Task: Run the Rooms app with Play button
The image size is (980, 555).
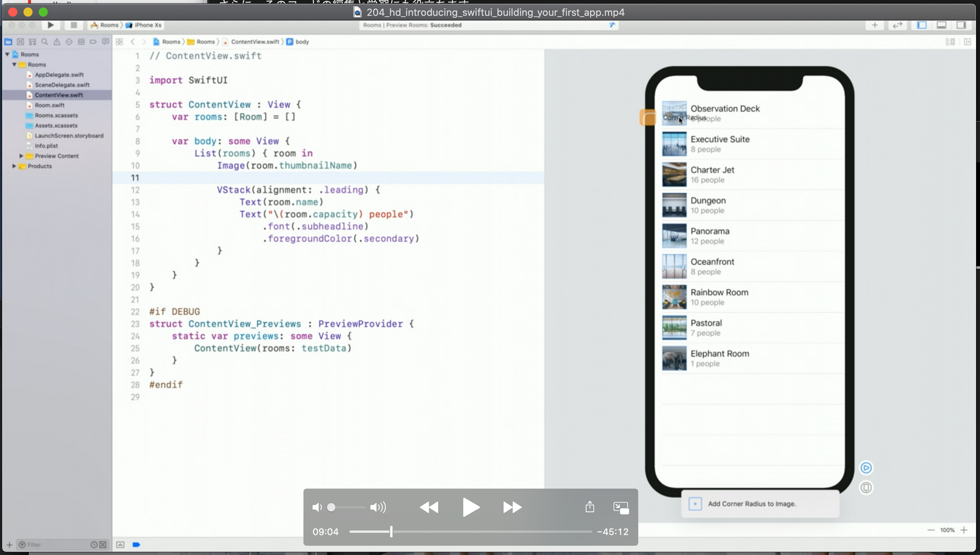Action: (x=50, y=25)
